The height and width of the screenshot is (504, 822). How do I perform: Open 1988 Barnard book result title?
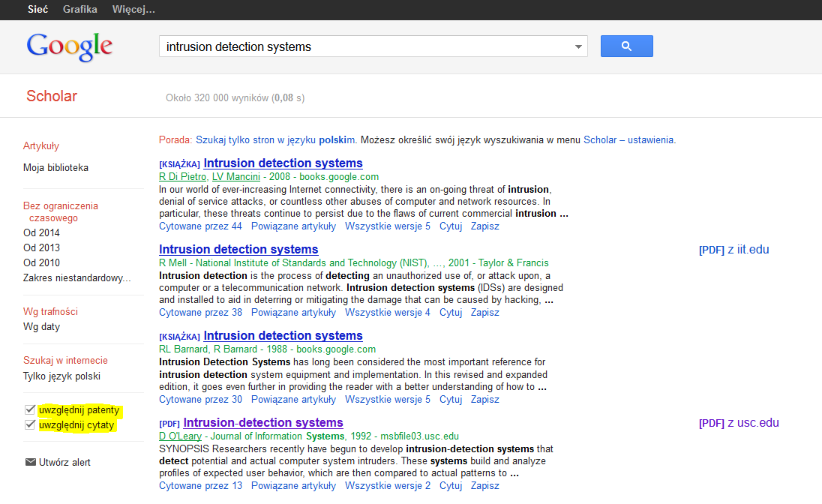283,336
